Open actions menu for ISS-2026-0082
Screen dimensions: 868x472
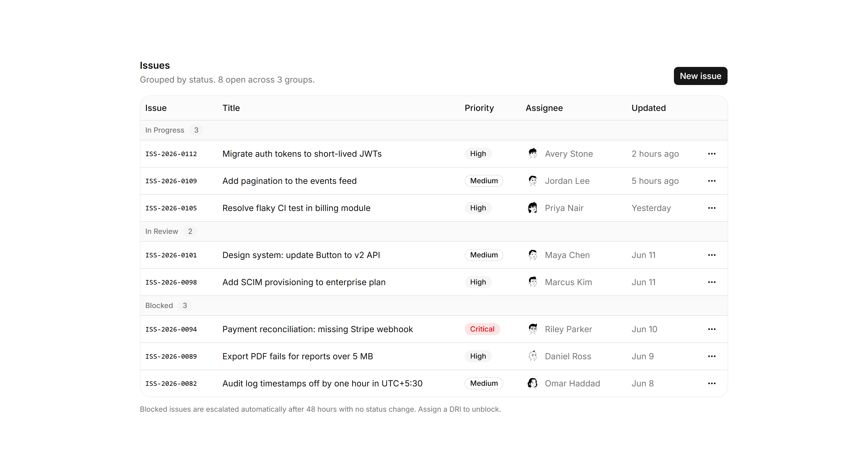coord(712,383)
